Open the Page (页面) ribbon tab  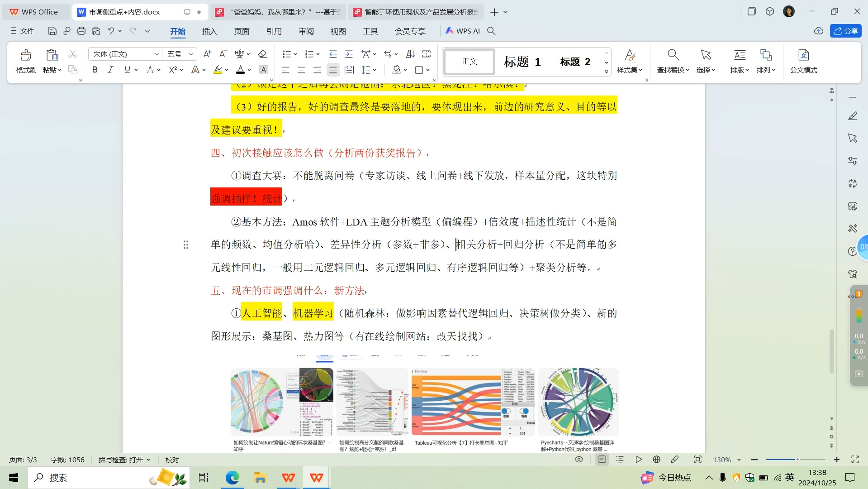242,31
